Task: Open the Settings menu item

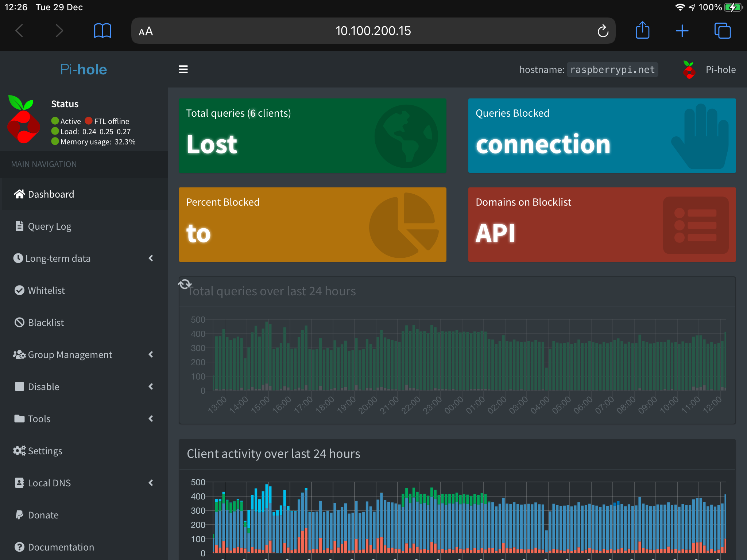Action: pyautogui.click(x=45, y=451)
